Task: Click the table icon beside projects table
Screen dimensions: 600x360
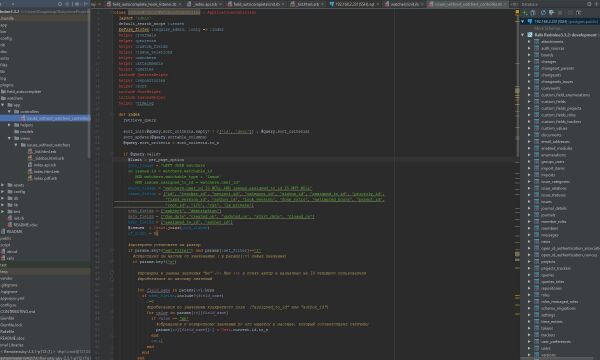Action: (x=536, y=262)
